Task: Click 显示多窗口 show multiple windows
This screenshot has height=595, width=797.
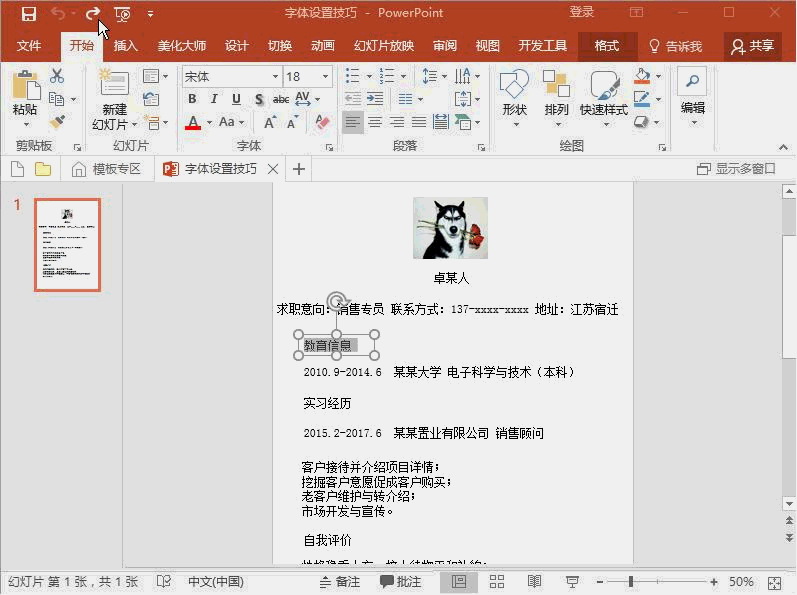Action: pos(736,169)
